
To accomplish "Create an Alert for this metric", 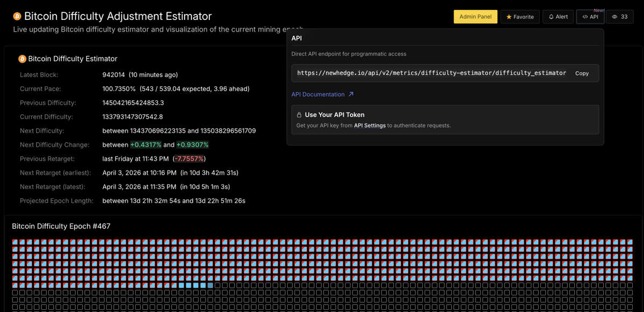I will pyautogui.click(x=558, y=17).
